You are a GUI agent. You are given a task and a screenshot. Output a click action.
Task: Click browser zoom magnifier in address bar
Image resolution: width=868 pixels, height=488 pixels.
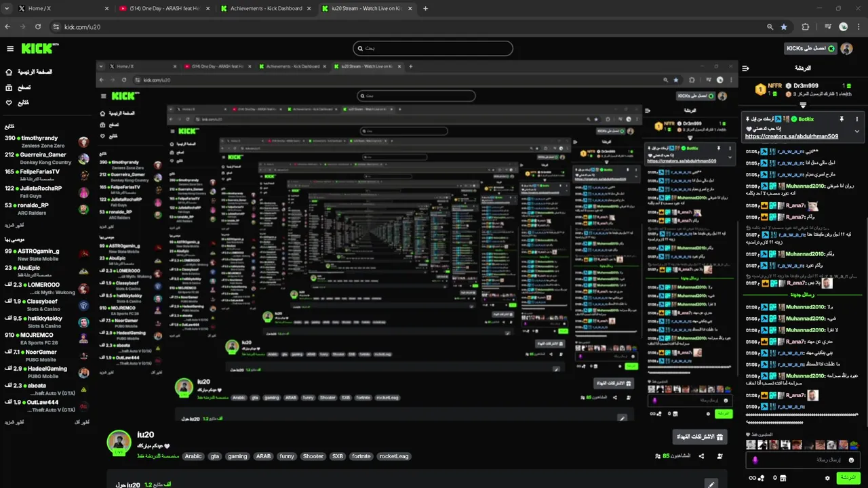click(770, 27)
